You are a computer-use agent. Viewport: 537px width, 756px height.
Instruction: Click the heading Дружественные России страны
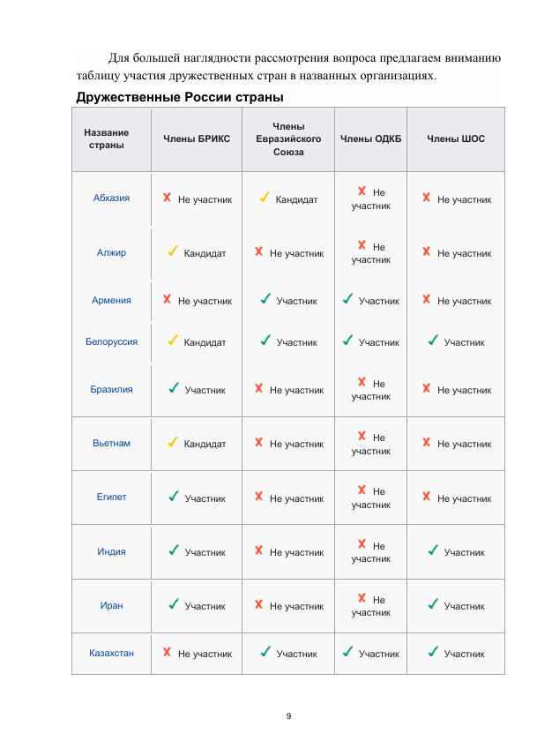[179, 97]
